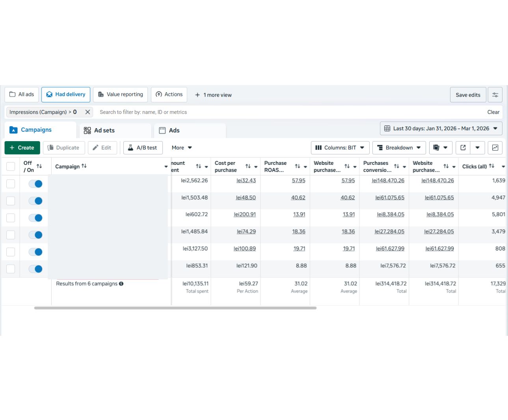Sort the Cost per purchase column
Image resolution: width=508 pixels, height=420 pixels.
coord(248,166)
